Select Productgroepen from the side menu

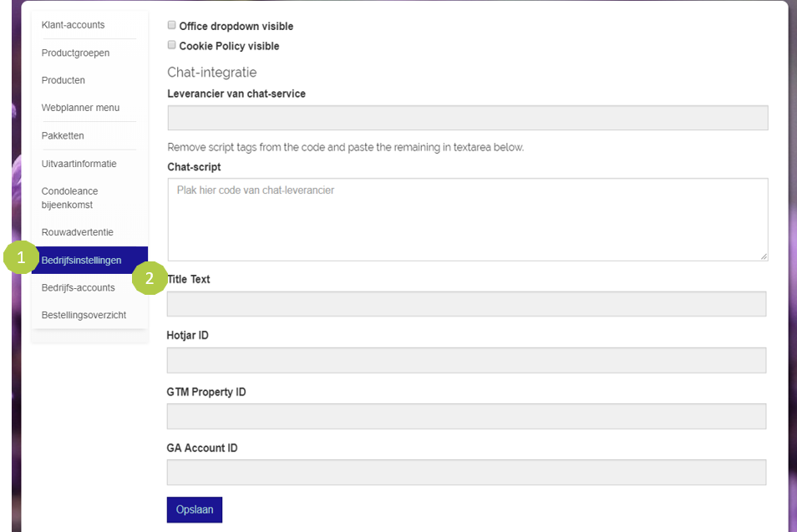pos(75,53)
